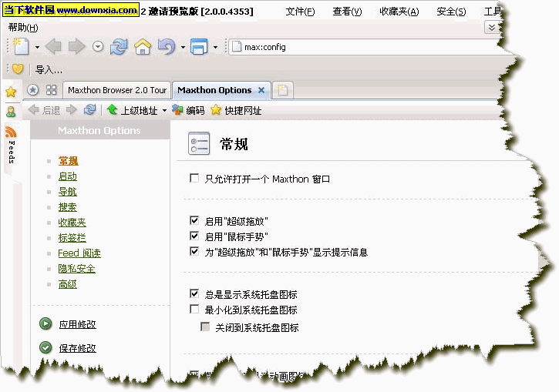The height and width of the screenshot is (392, 559).
Task: Enable 最小化到系统托盘图标 checkbox
Action: click(194, 309)
